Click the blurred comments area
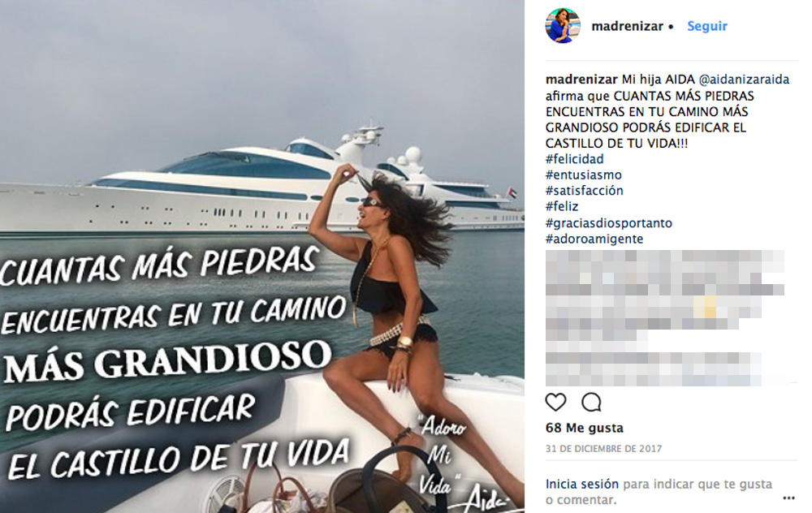Image resolution: width=812 pixels, height=513 pixels. point(665,318)
